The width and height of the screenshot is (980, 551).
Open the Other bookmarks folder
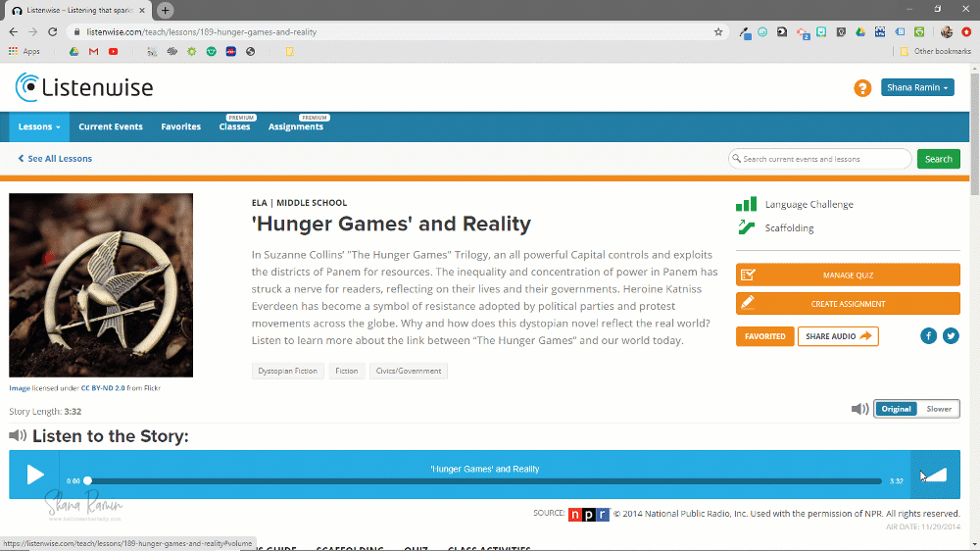(935, 51)
